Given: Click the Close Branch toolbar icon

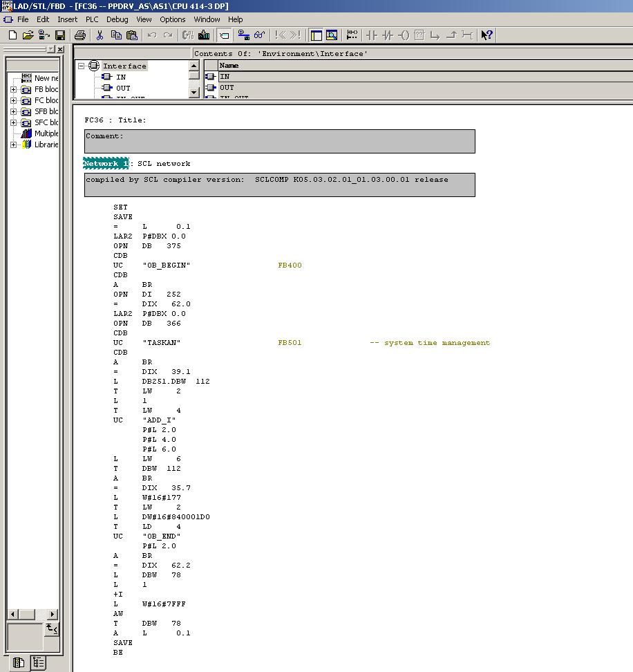Looking at the screenshot, I should pos(451,35).
